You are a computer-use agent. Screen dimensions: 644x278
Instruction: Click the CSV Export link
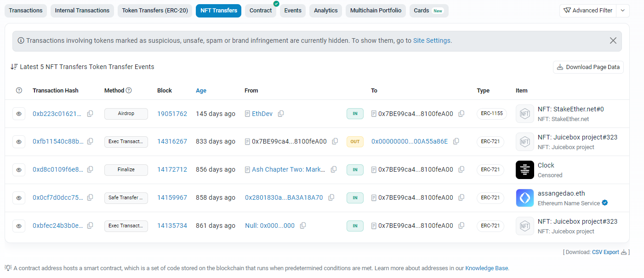pyautogui.click(x=605, y=252)
